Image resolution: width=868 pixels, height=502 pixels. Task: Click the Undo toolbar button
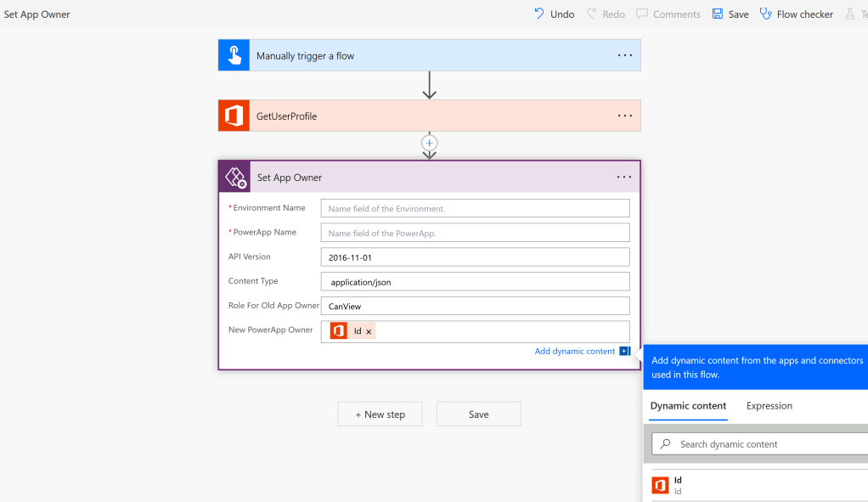554,14
